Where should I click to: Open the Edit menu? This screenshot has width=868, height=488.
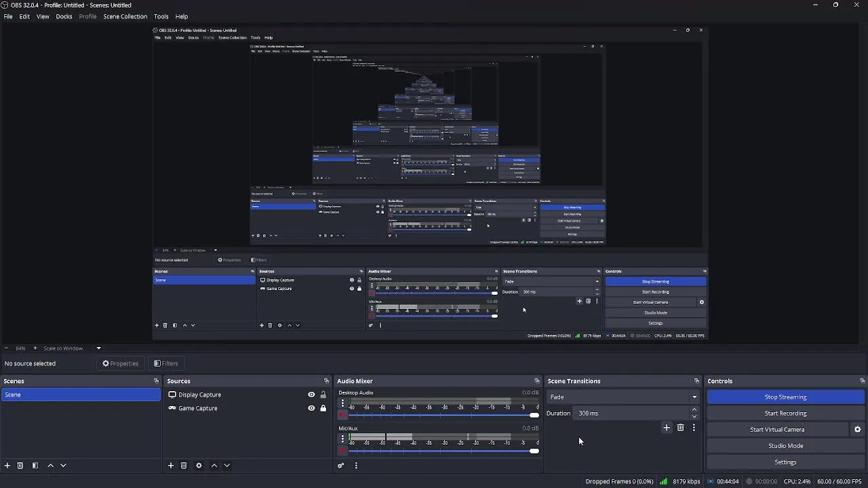pos(24,16)
